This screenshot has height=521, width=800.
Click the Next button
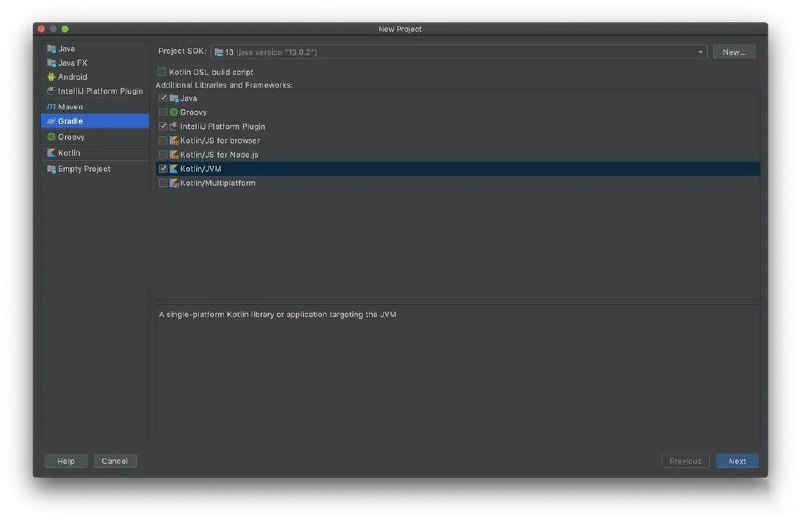(737, 461)
